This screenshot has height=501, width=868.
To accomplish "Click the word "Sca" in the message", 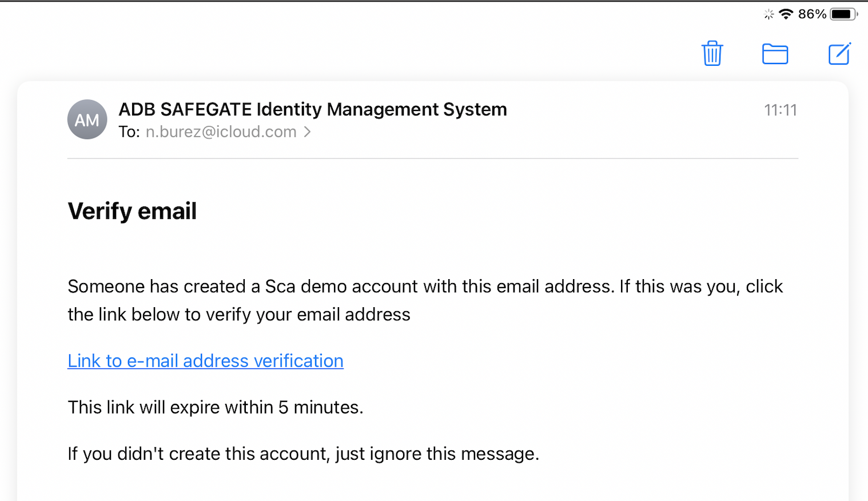I will click(280, 286).
